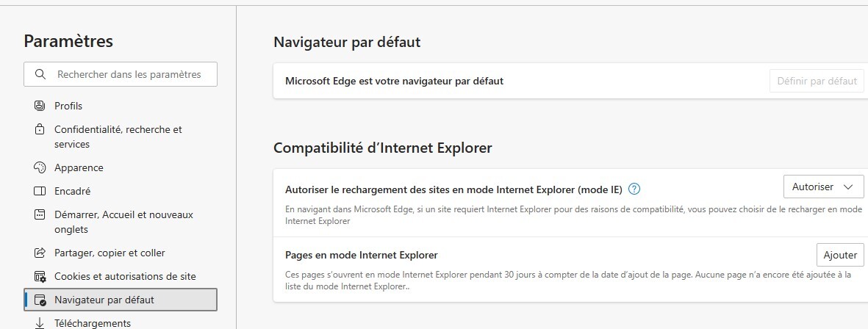The height and width of the screenshot is (329, 868).
Task: Click the Ajouter button
Action: pyautogui.click(x=840, y=255)
